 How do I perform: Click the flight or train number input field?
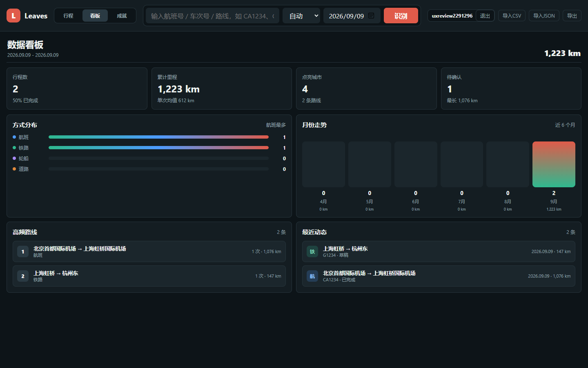[x=212, y=16]
